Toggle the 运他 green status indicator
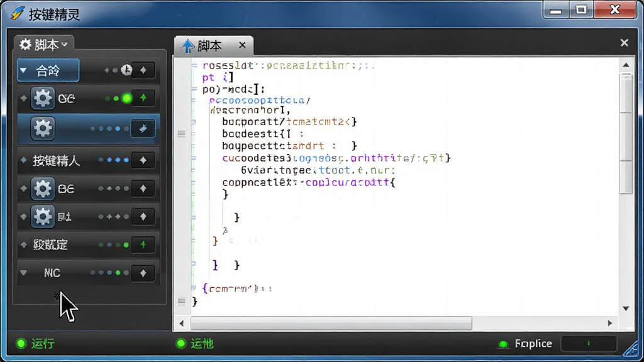The image size is (644, 362). coord(180,344)
